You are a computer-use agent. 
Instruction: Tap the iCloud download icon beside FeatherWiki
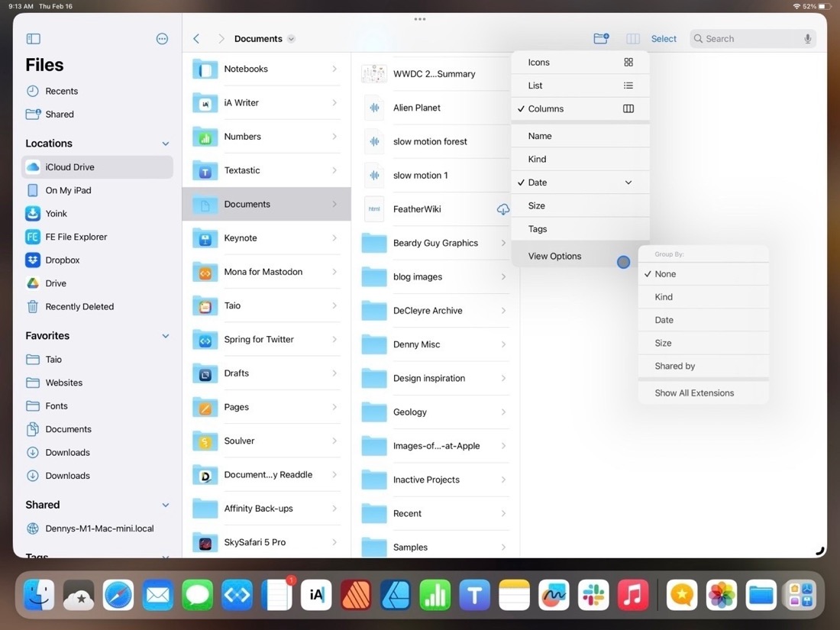click(503, 208)
